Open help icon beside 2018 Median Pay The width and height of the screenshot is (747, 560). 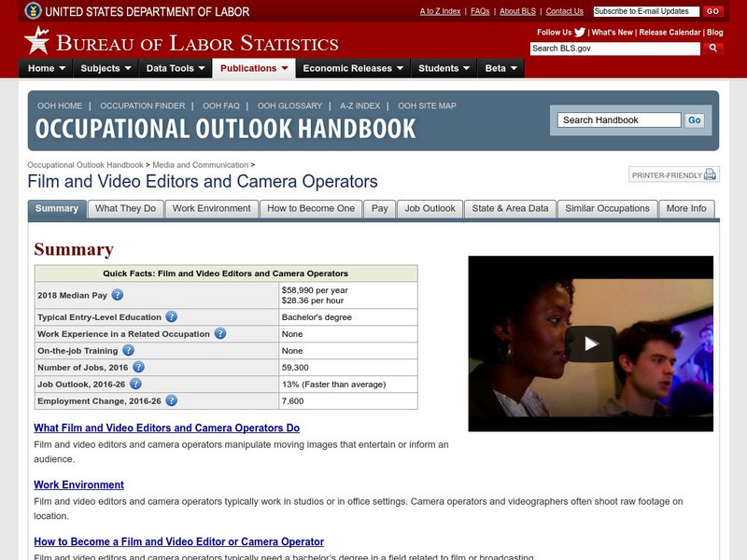[118, 295]
